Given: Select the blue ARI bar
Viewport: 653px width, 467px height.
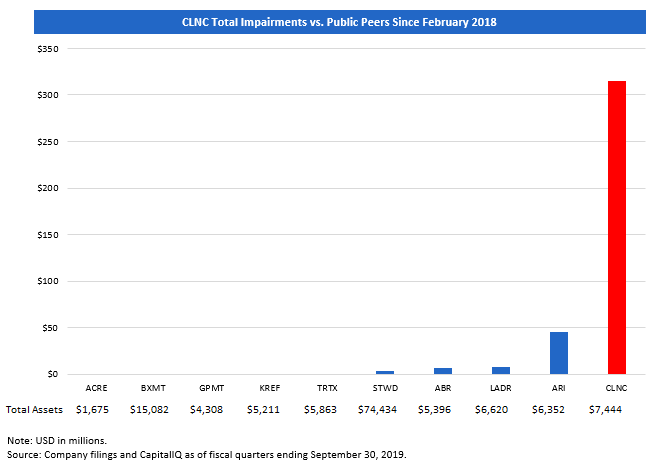Looking at the screenshot, I should (x=558, y=353).
